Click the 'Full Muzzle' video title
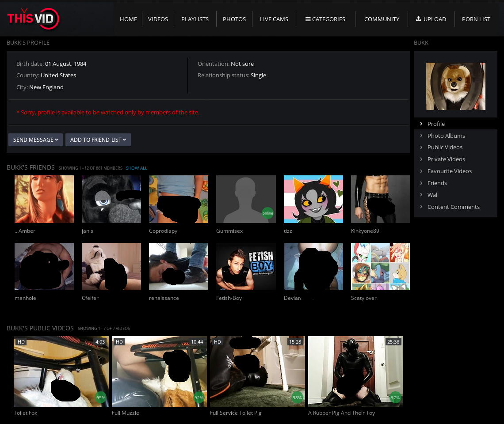 pyautogui.click(x=126, y=413)
